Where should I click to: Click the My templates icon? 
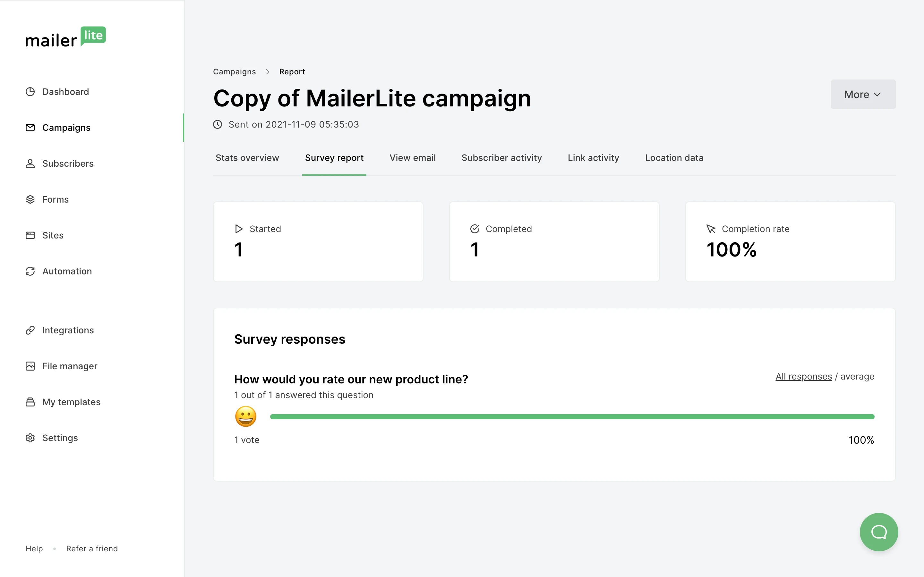click(x=30, y=402)
